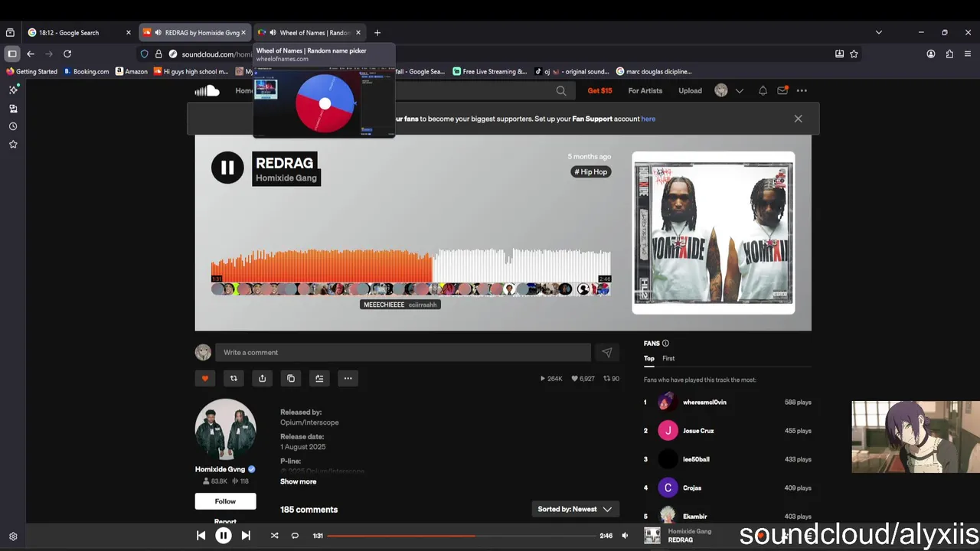Select the Hip Hop tag

(x=591, y=172)
